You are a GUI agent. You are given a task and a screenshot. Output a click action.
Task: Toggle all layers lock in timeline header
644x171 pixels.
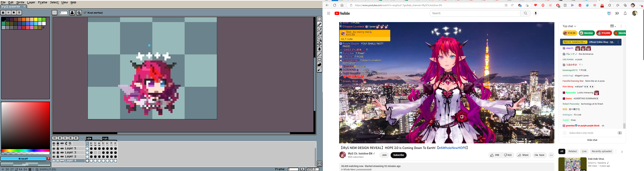[x=58, y=144]
